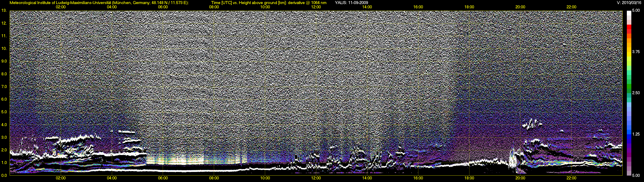Click the 06:00 label on the top time axis

pyautogui.click(x=163, y=7)
